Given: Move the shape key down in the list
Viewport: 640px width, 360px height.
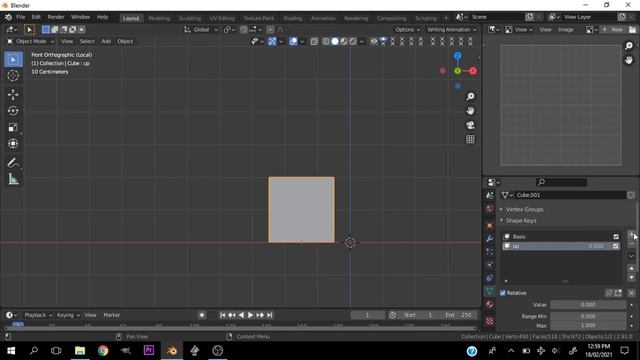Looking at the screenshot, I should tap(631, 277).
